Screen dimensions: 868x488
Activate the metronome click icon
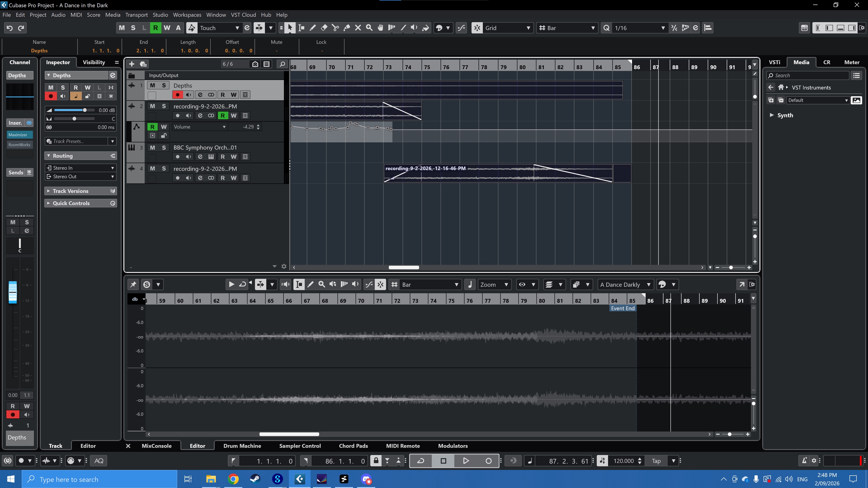click(x=804, y=461)
